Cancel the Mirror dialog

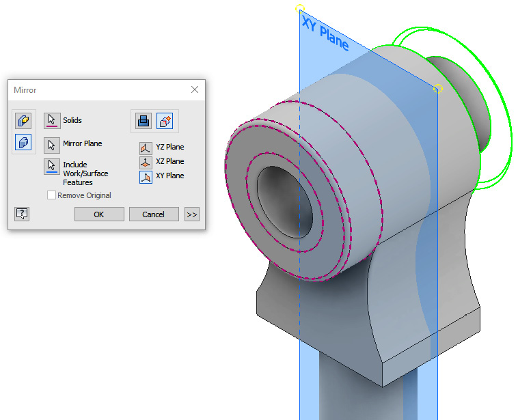tap(154, 214)
